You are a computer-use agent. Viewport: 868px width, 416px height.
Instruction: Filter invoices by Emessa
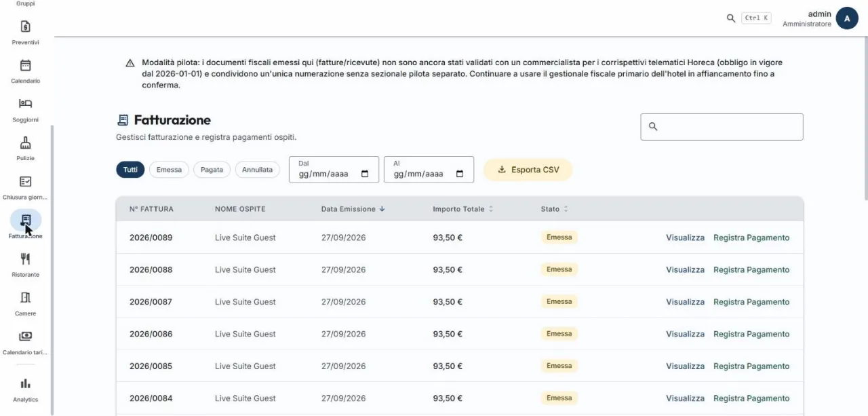(169, 170)
